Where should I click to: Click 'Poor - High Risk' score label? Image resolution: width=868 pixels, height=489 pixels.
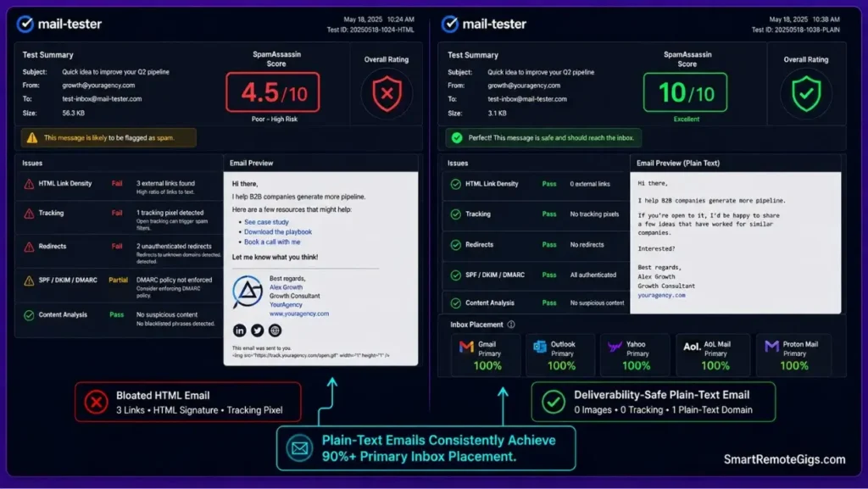pos(274,119)
